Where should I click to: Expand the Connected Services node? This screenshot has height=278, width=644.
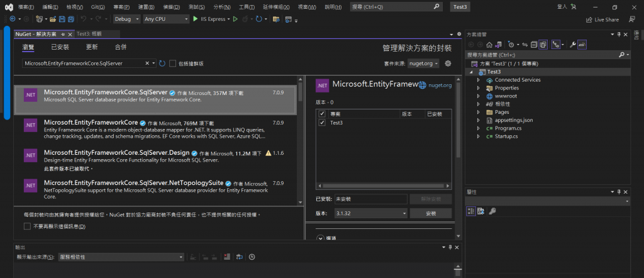coord(478,80)
